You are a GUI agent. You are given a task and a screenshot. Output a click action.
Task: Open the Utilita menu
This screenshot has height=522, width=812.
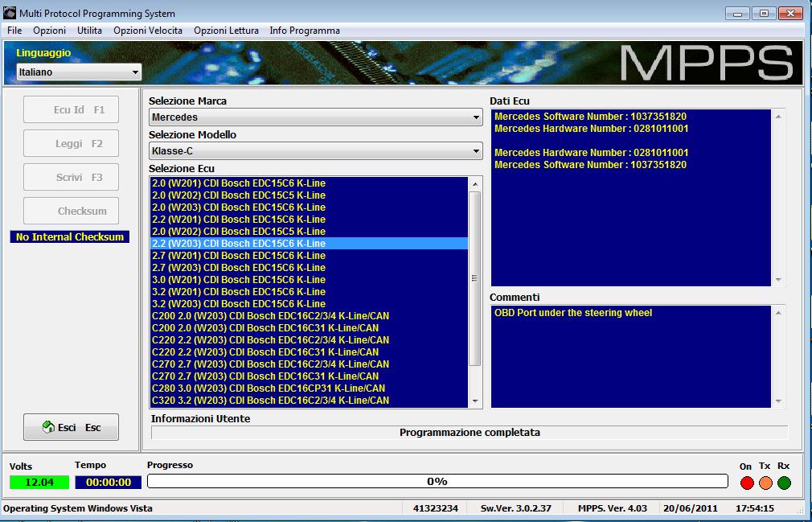[x=89, y=31]
